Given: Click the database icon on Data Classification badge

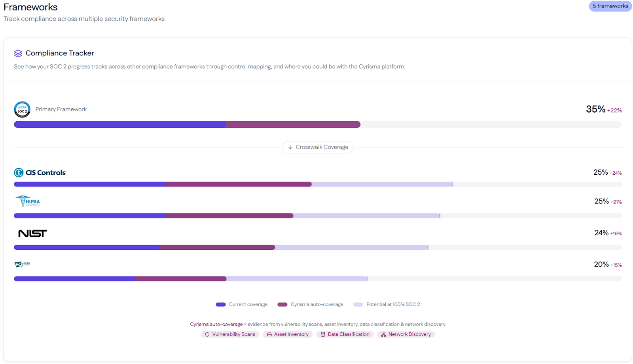Looking at the screenshot, I should pyautogui.click(x=322, y=334).
